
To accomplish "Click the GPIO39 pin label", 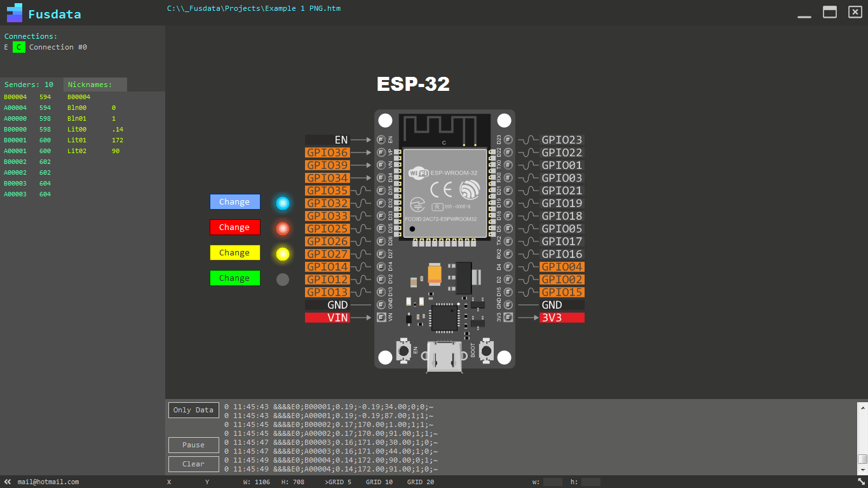I will pyautogui.click(x=327, y=165).
